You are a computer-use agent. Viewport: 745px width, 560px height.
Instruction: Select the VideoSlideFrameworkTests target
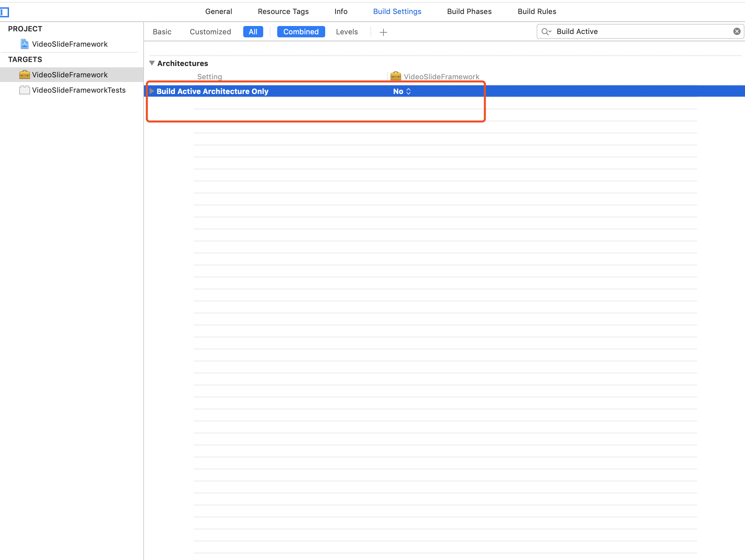click(79, 90)
